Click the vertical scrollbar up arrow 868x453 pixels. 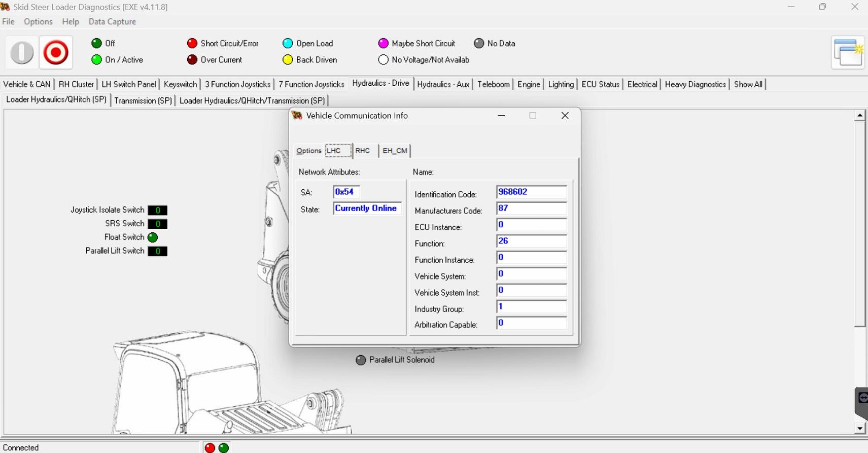(859, 116)
